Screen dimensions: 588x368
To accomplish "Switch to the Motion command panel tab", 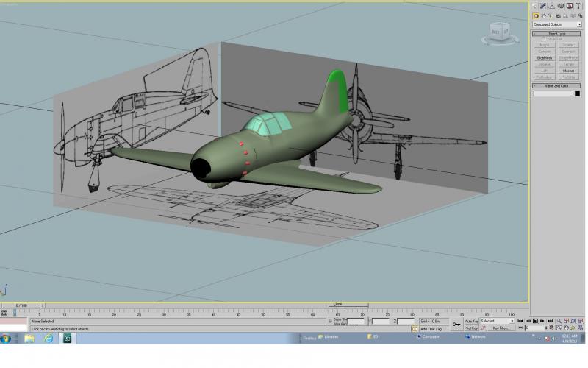I will click(x=561, y=6).
